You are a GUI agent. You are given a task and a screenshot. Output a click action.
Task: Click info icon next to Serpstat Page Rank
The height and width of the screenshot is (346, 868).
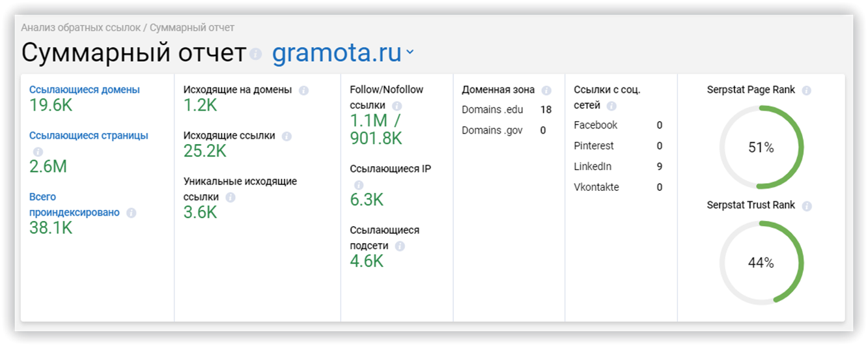click(807, 91)
